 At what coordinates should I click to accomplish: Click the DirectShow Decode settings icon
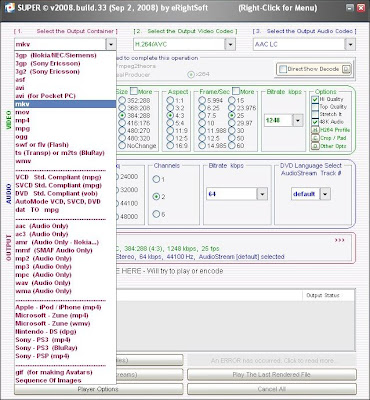click(x=346, y=69)
